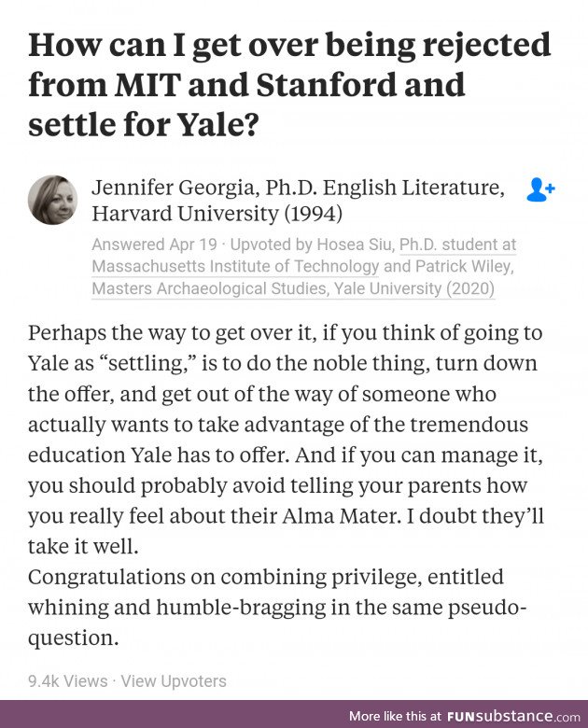Open Jennifer Georgia's profile picture

pyautogui.click(x=52, y=200)
